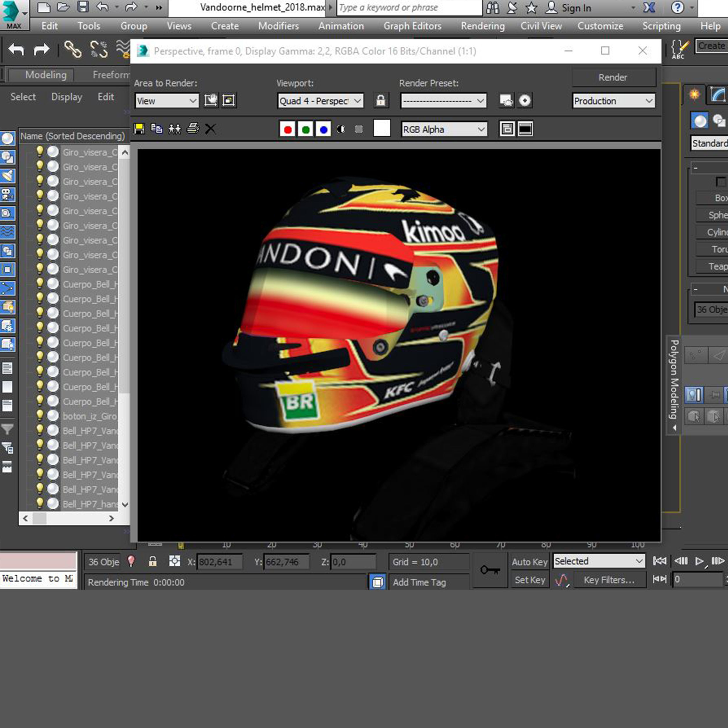728x728 pixels.
Task: Clone the rendered frame window
Action: tap(174, 129)
